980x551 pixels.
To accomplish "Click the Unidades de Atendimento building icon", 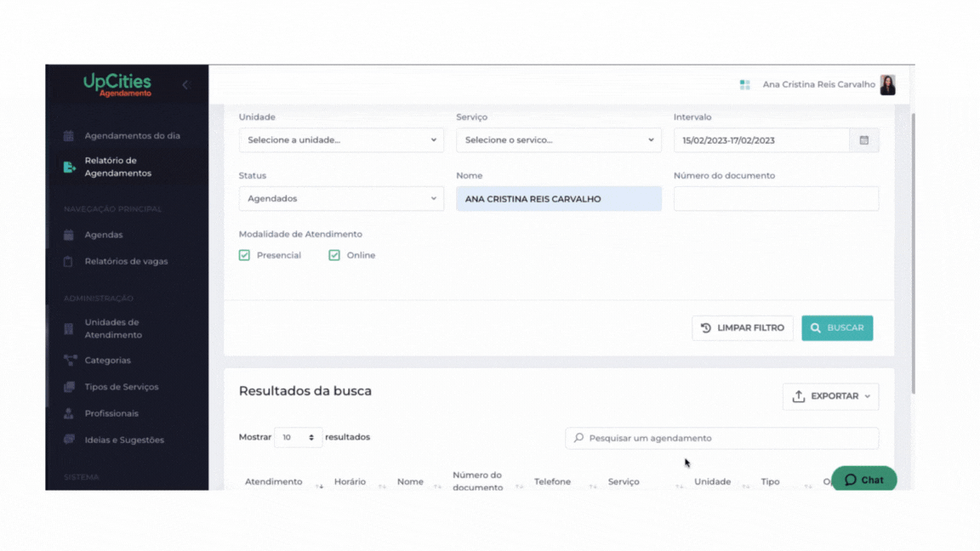I will [x=69, y=328].
